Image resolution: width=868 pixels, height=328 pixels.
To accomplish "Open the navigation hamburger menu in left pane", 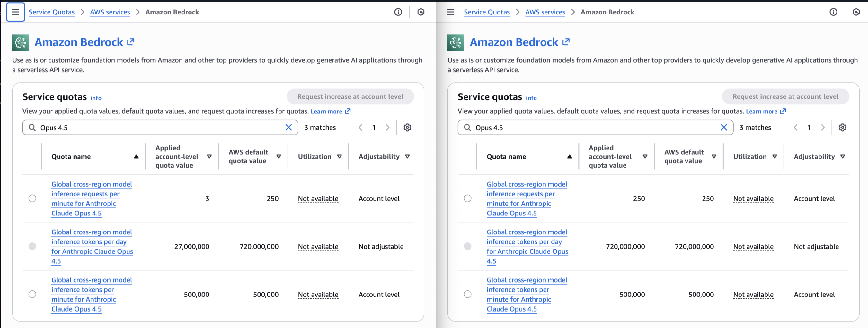I will tap(15, 12).
